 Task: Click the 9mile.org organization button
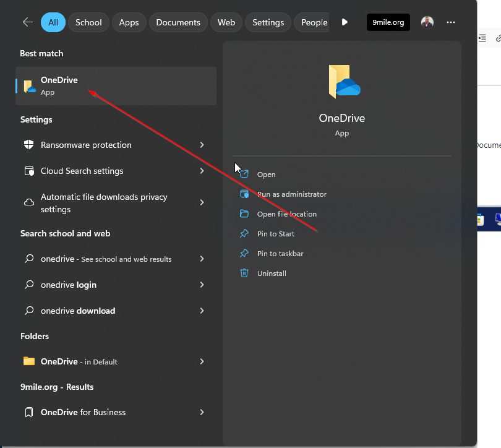point(388,22)
